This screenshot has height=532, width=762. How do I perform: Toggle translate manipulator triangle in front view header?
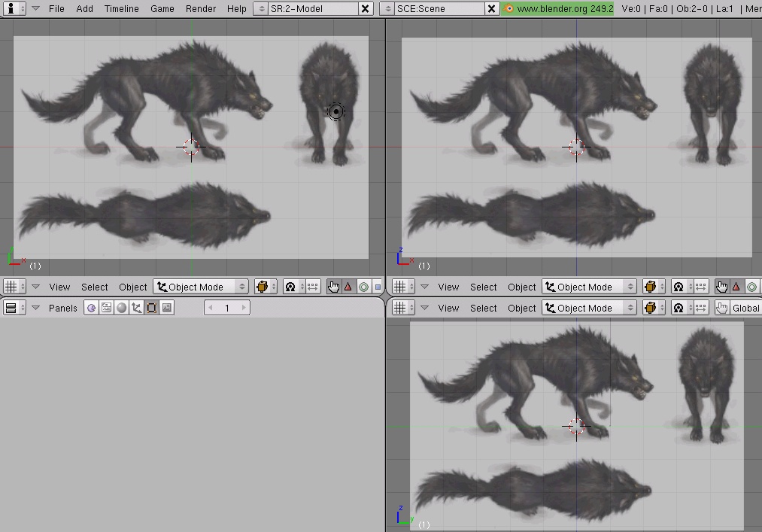(736, 287)
